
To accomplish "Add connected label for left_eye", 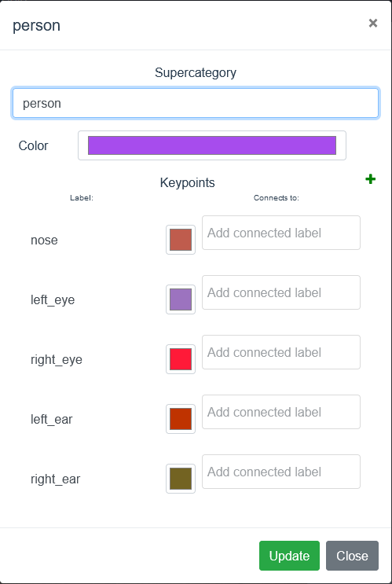I will (x=281, y=292).
